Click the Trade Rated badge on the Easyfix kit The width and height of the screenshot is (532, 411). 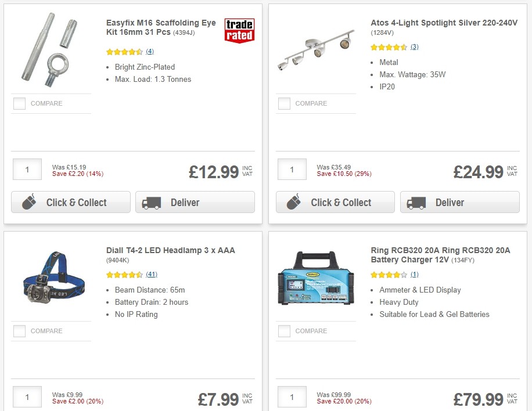(239, 29)
